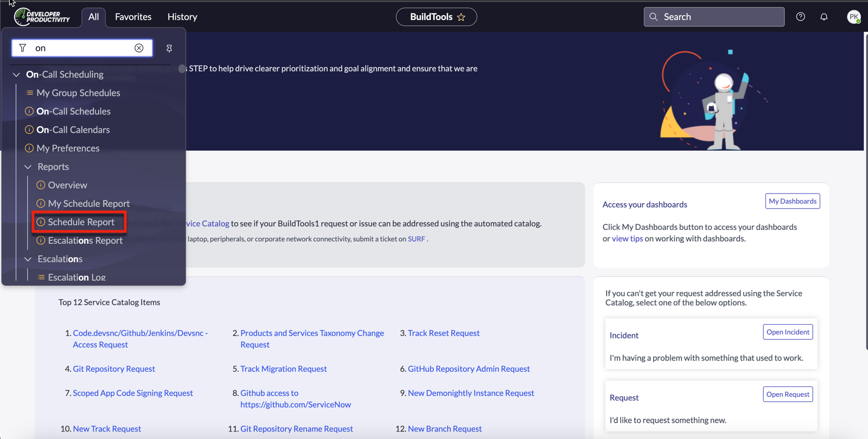Click the Open Request button
Viewport: 868px width, 439px height.
tap(788, 394)
